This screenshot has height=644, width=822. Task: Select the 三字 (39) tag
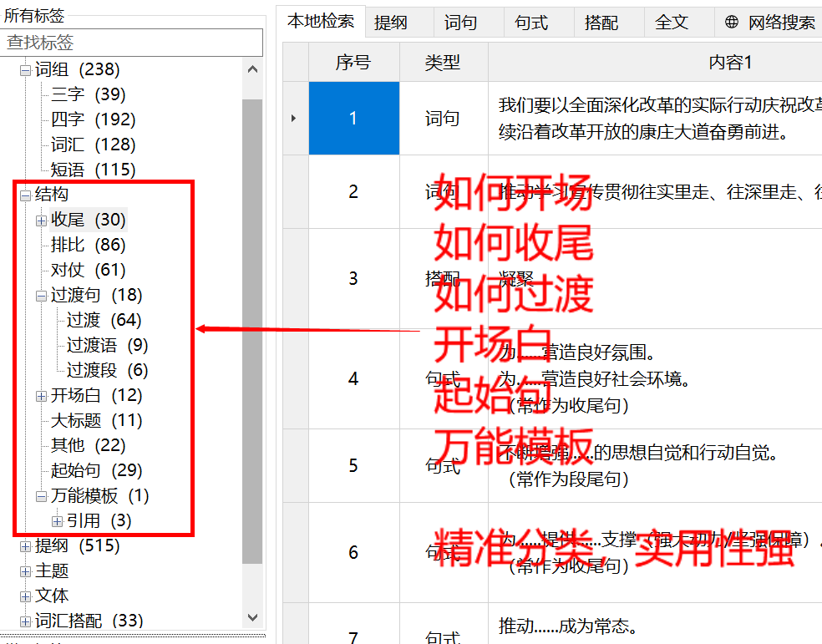click(x=88, y=94)
